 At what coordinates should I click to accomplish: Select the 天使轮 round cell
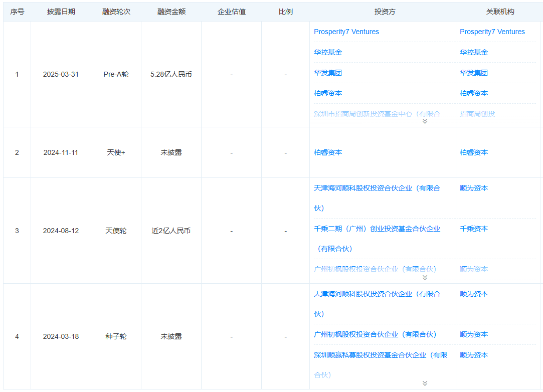(116, 231)
